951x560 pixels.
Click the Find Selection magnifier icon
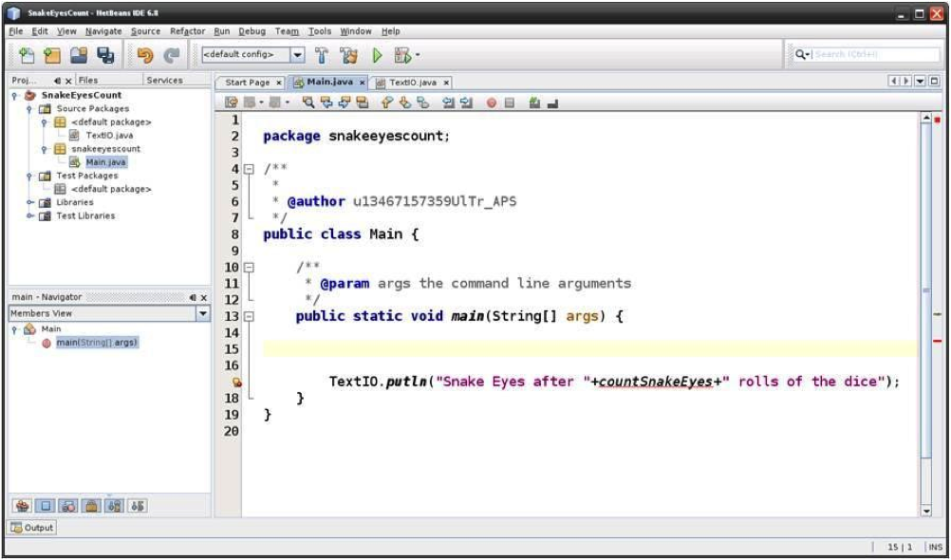[x=308, y=103]
